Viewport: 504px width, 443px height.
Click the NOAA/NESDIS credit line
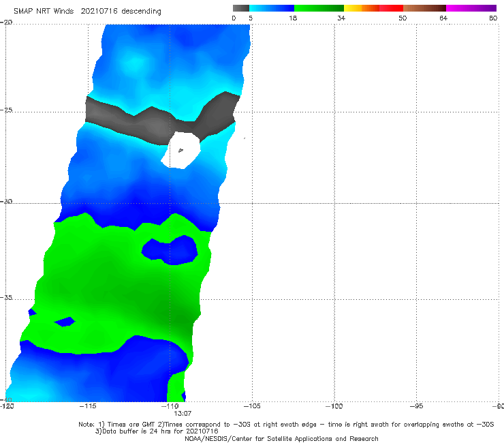point(281,439)
